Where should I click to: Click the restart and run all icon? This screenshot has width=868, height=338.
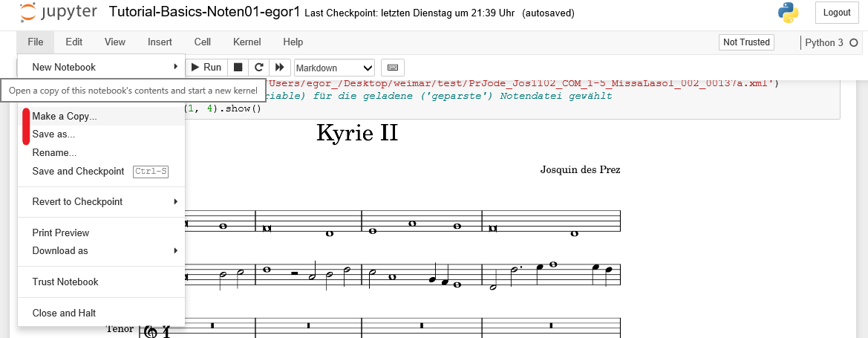pyautogui.click(x=279, y=68)
